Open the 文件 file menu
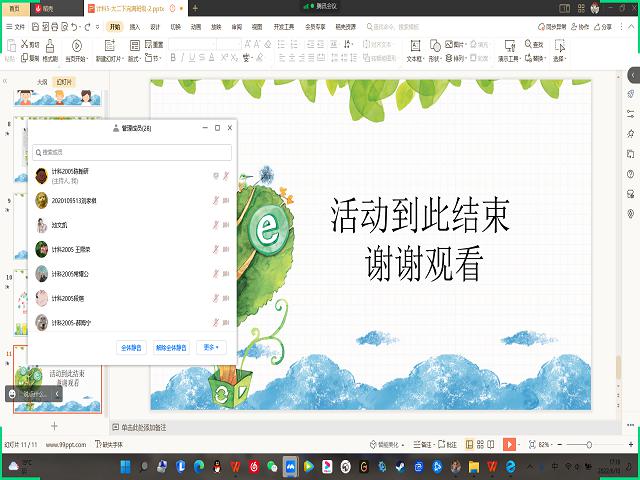The image size is (640, 480). (x=16, y=27)
